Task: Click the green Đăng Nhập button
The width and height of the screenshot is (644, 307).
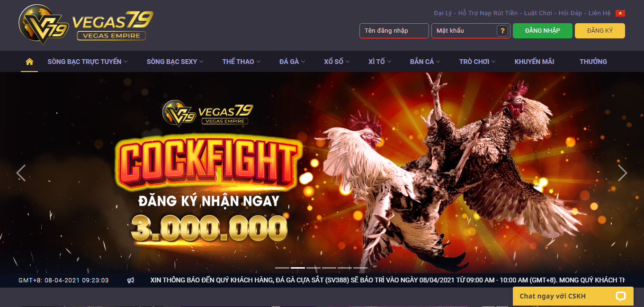Action: 543,31
